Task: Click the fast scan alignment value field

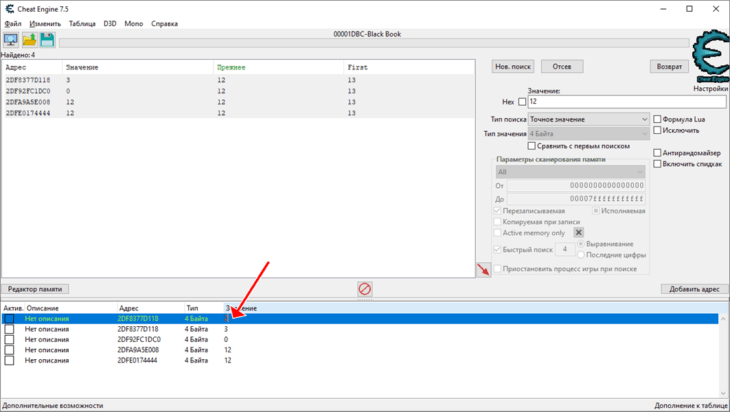Action: pyautogui.click(x=565, y=250)
